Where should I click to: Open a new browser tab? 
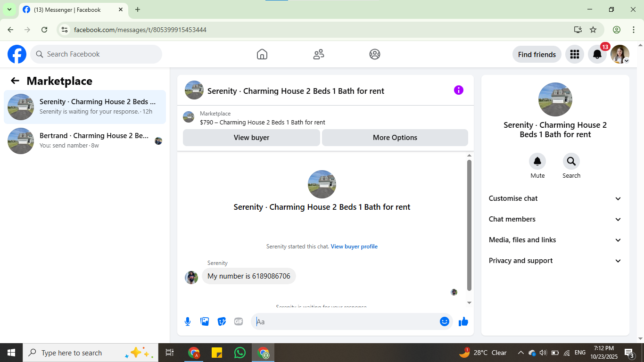pyautogui.click(x=138, y=9)
